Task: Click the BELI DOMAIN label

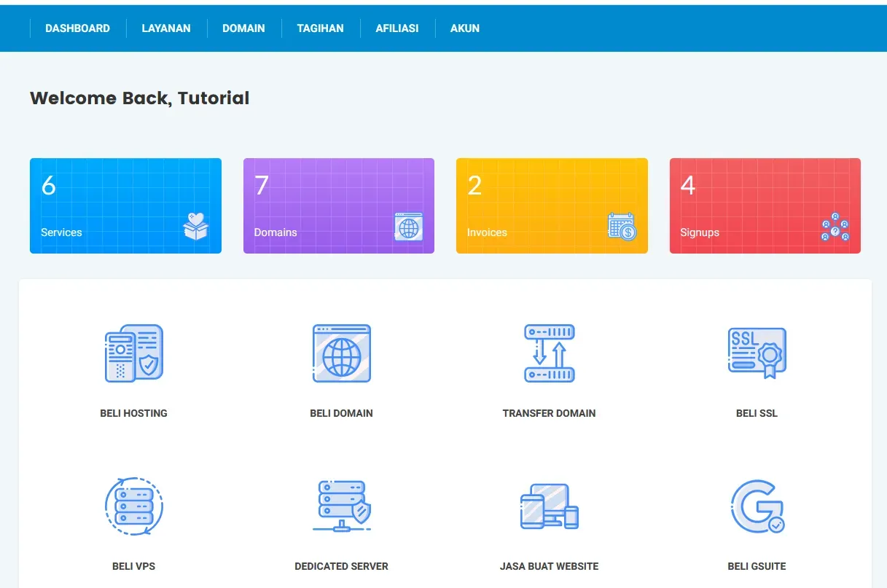Action: [342, 413]
